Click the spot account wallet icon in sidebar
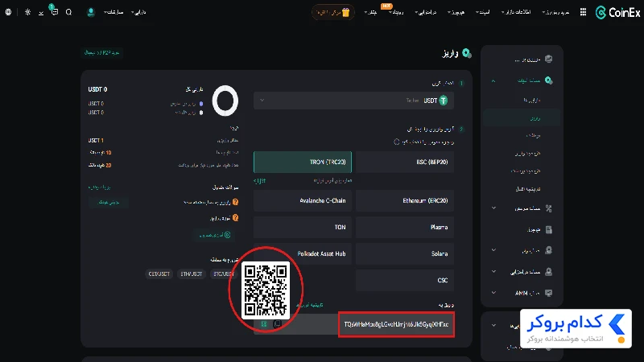This screenshot has width=644, height=362. click(x=548, y=80)
